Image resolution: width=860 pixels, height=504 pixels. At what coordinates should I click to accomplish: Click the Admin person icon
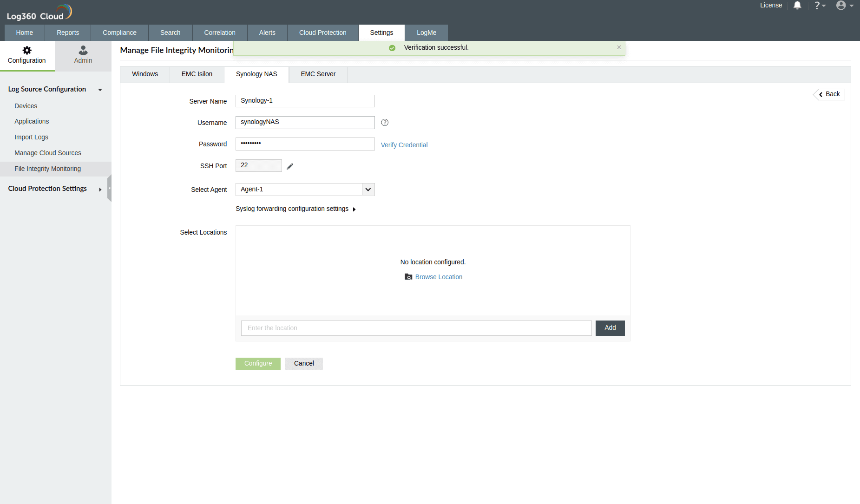coord(83,50)
